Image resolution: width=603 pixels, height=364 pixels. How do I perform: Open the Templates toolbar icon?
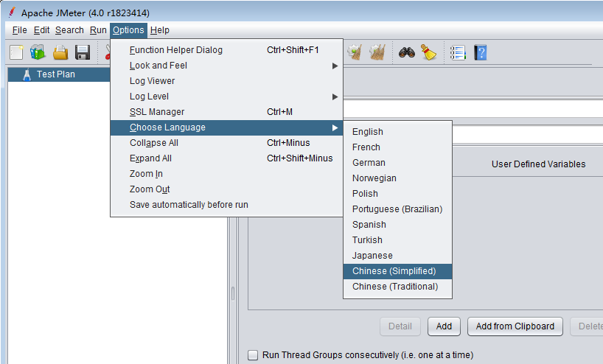pos(38,52)
